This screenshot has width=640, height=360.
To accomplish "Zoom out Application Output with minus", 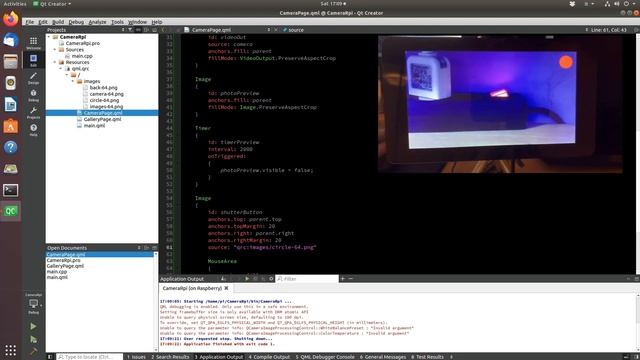I will point(350,279).
